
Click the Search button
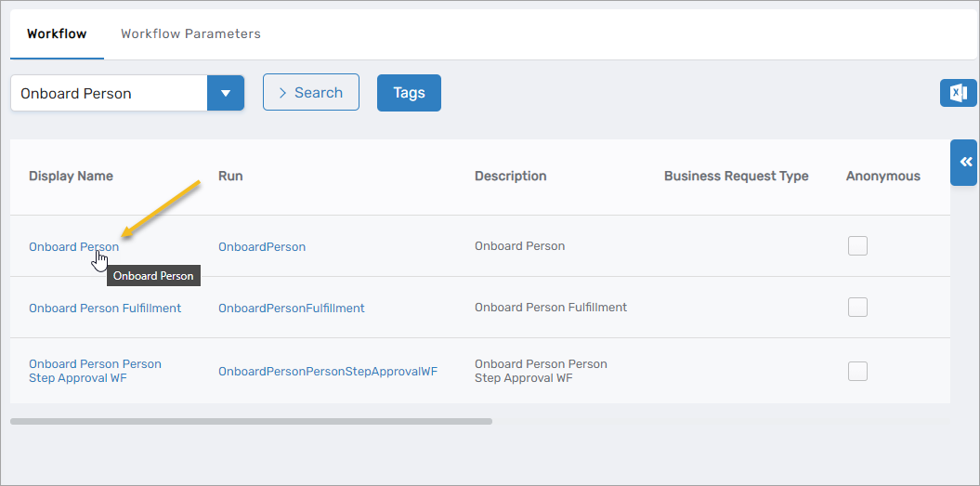[311, 93]
